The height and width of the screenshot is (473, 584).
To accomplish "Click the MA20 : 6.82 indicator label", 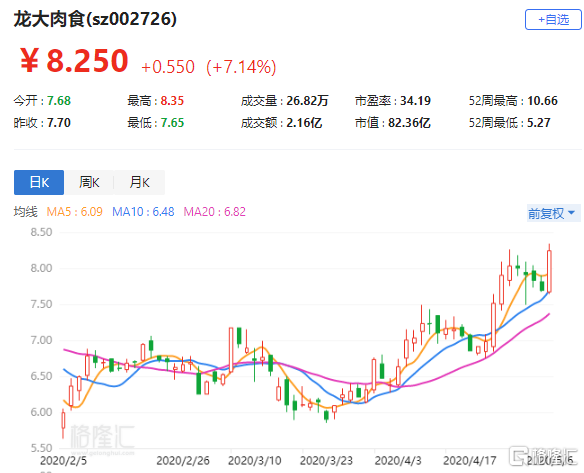I will (215, 212).
